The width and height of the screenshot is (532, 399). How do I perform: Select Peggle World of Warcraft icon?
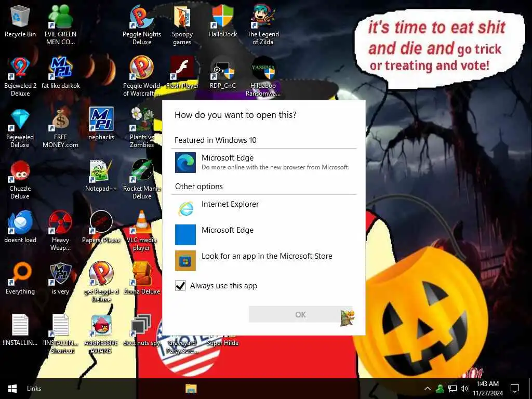pos(142,76)
